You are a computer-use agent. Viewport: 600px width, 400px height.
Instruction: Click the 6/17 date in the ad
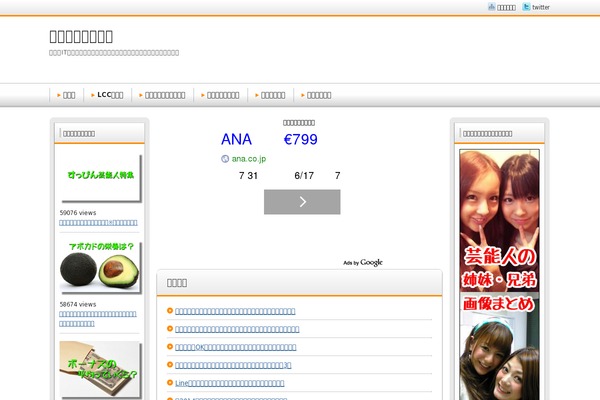pyautogui.click(x=304, y=176)
